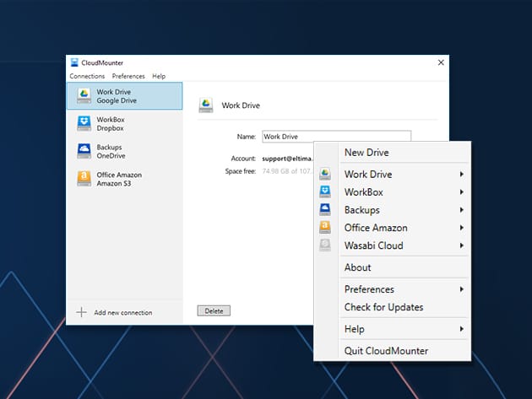Expand the Wasabi Cloud submenu arrow
Screen dimensions: 532x399
[461, 245]
